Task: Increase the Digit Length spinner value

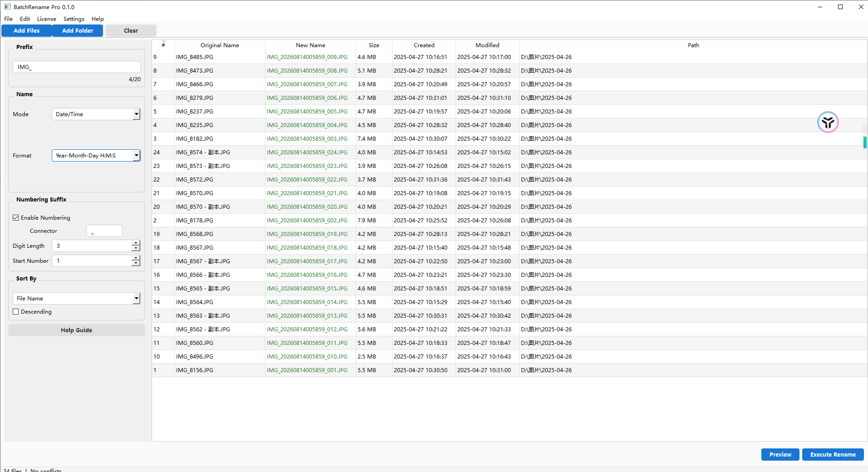Action: (x=136, y=243)
